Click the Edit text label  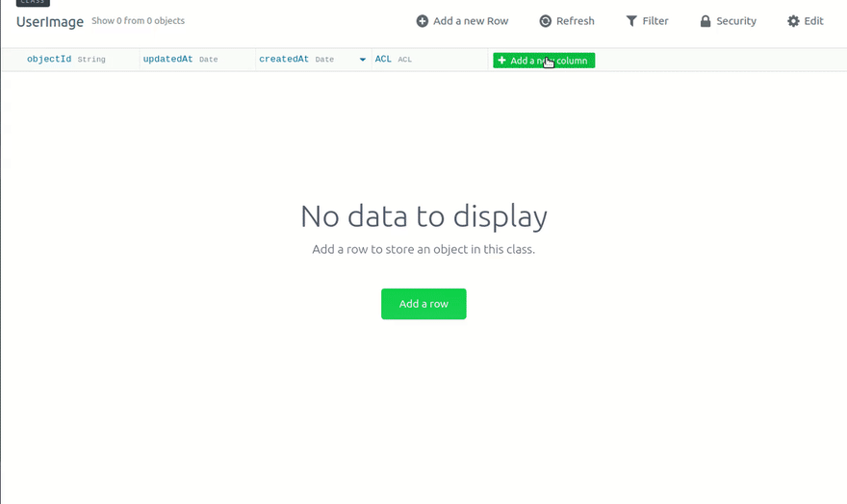click(x=813, y=21)
